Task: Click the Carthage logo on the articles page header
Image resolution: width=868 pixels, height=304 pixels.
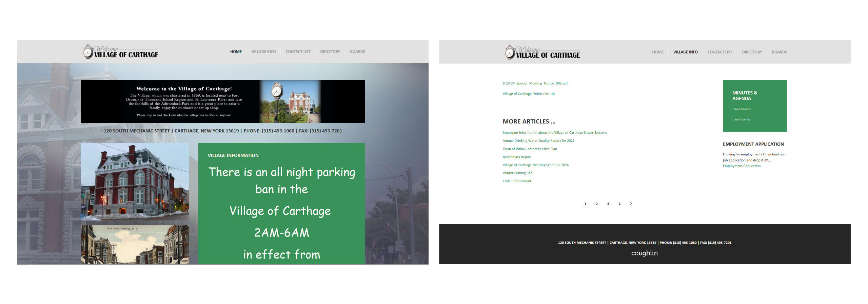Action: pos(542,53)
